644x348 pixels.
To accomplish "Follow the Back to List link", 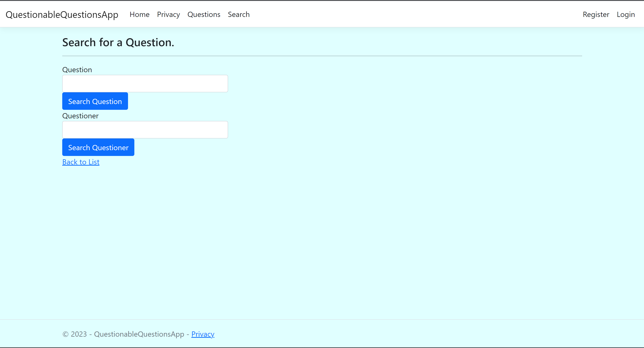I will (x=80, y=162).
